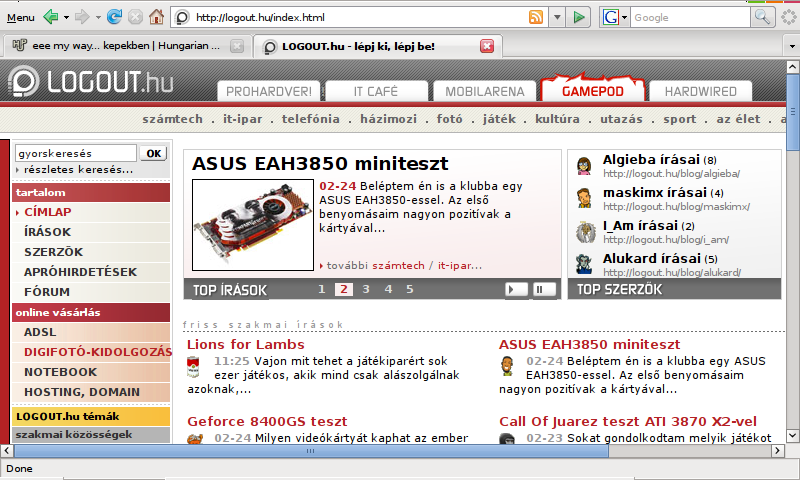Open the Google search engine selector
Viewport: 800px width, 480px height.
point(614,17)
